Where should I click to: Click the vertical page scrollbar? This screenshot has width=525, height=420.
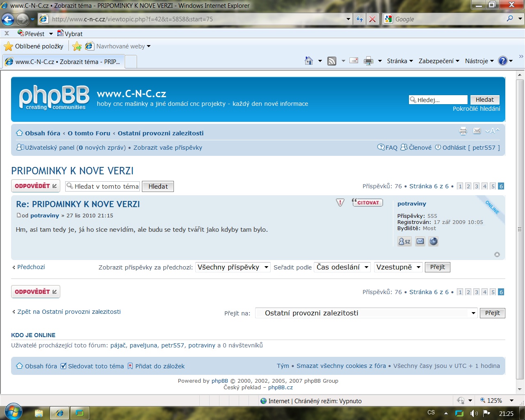click(520, 230)
